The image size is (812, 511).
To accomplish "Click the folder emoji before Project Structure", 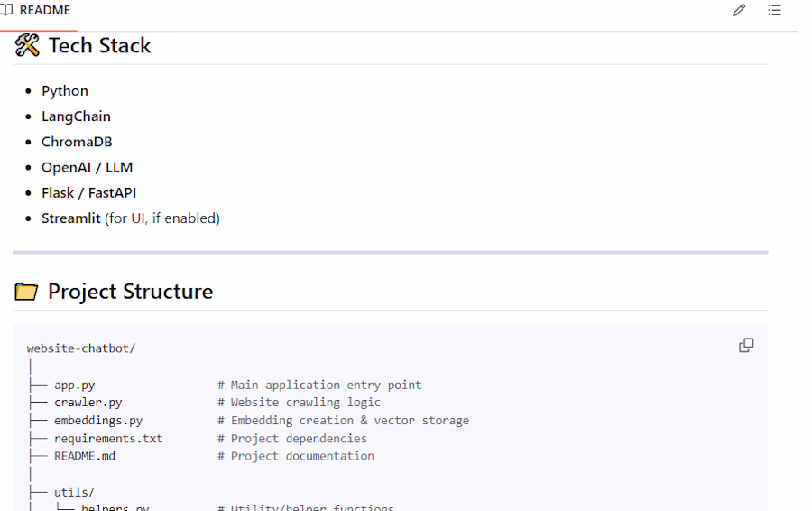I will point(26,292).
